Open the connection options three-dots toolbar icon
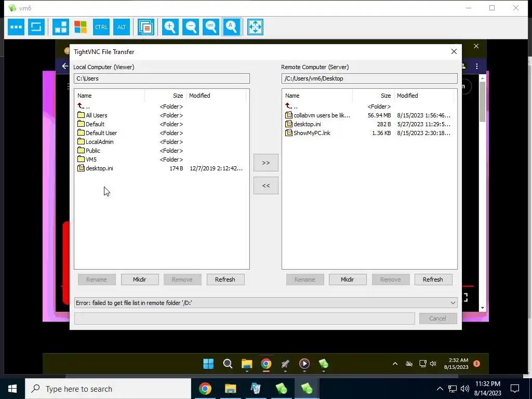 tap(16, 27)
